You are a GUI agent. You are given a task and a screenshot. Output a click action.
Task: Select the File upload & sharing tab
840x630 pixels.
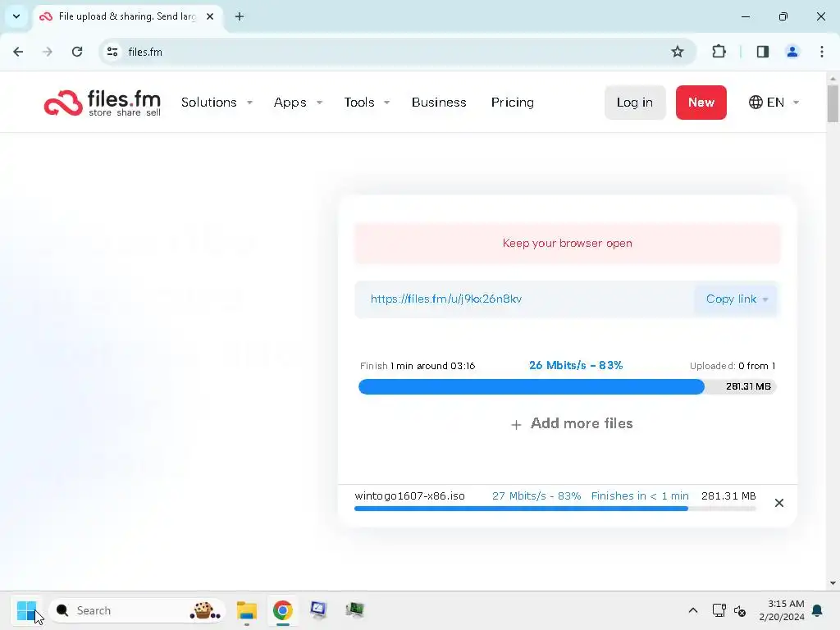coord(127,16)
